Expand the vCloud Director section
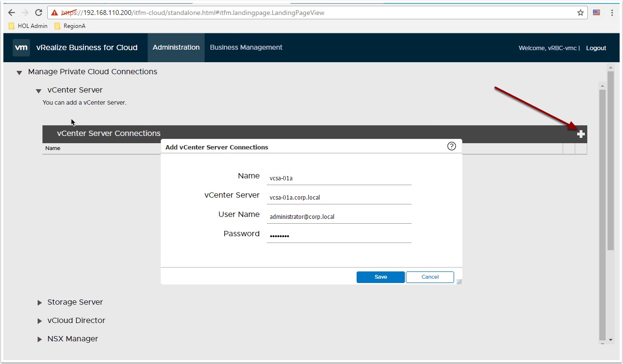623x364 pixels. tap(40, 321)
